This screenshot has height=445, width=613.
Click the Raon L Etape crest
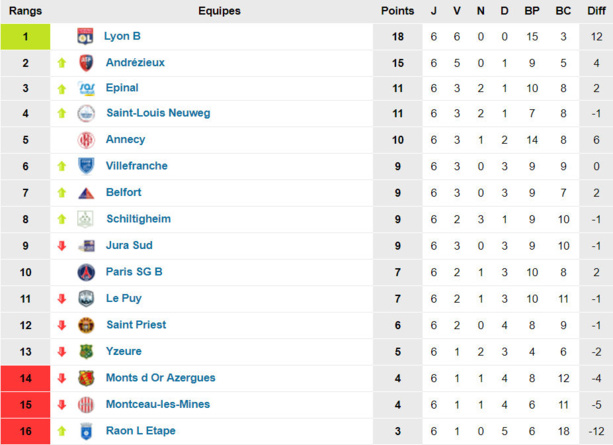[x=86, y=430]
